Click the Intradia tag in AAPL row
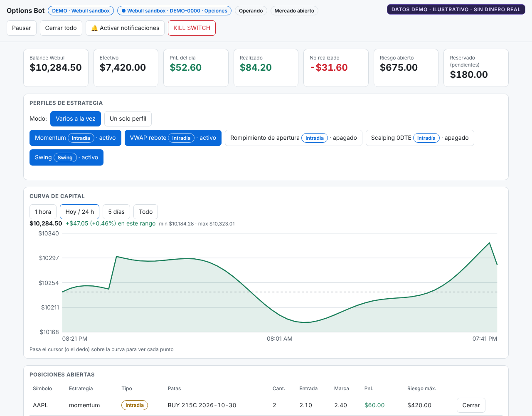This screenshot has width=532, height=416. (x=135, y=405)
